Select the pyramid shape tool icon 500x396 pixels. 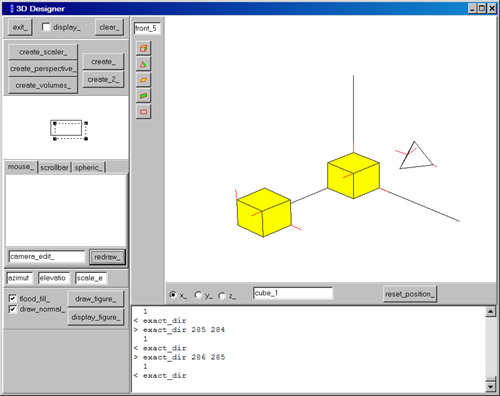tap(143, 64)
